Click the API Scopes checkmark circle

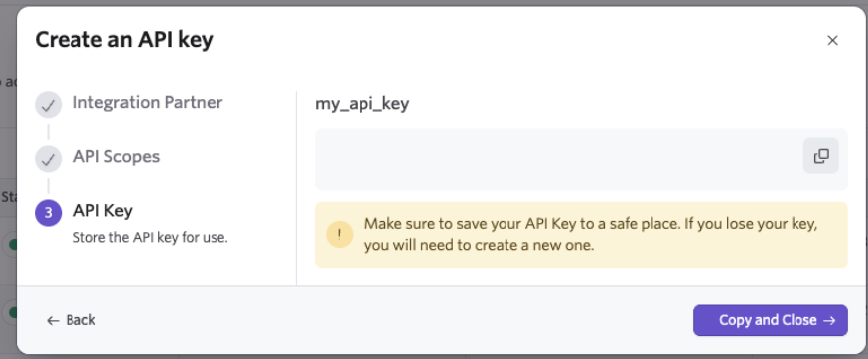point(48,159)
